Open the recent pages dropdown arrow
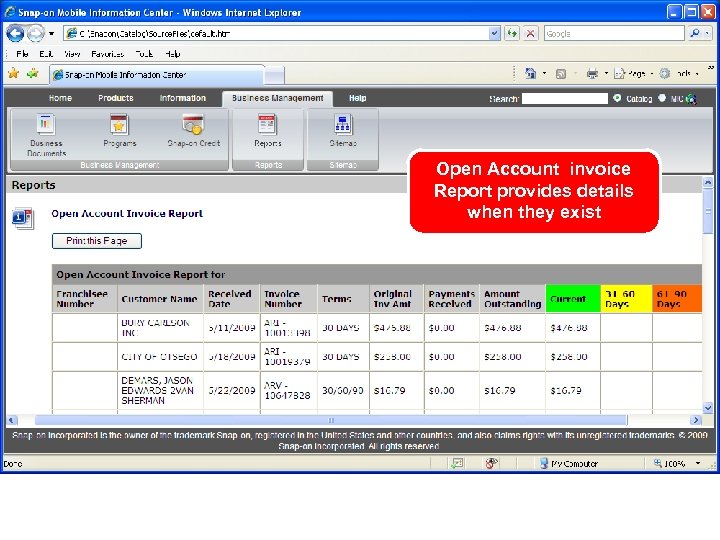Viewport: 720px width, 540px height. pos(51,34)
